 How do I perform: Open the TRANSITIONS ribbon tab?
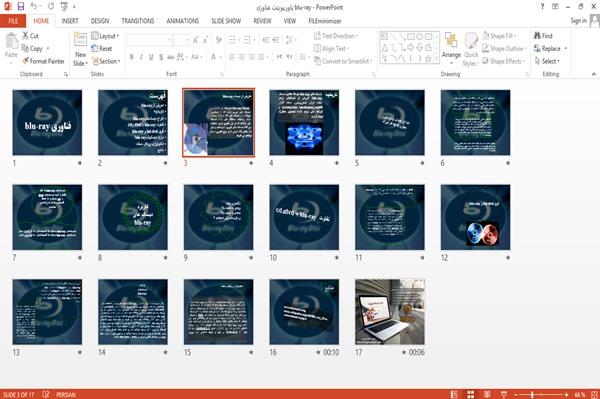(138, 21)
